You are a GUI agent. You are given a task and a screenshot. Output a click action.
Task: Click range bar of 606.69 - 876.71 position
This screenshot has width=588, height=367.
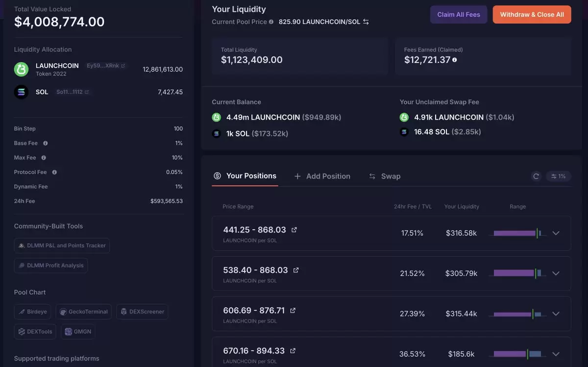click(517, 314)
